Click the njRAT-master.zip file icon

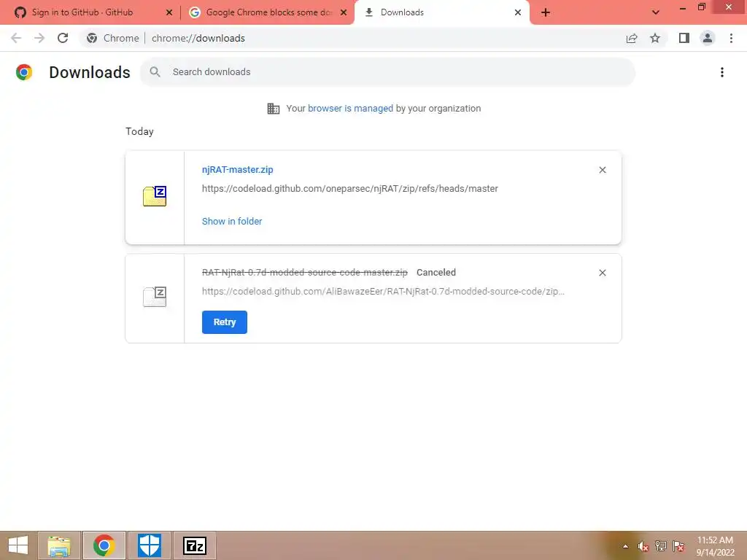pos(155,196)
